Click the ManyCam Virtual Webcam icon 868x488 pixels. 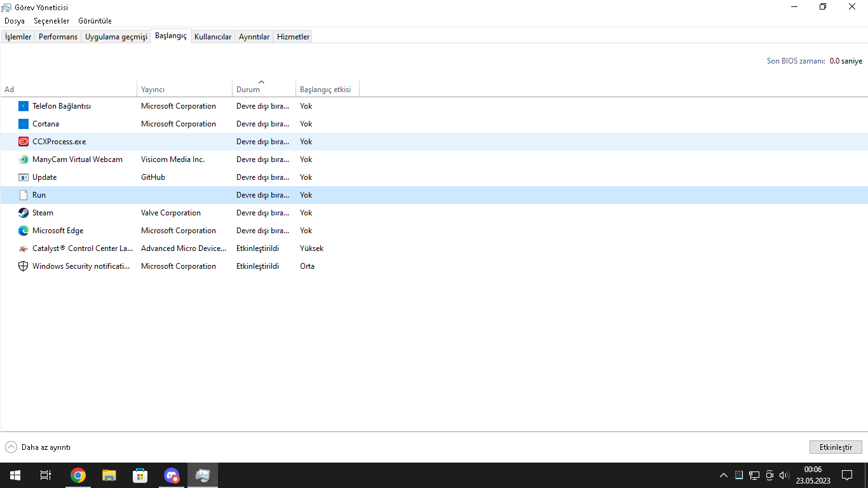[24, 159]
